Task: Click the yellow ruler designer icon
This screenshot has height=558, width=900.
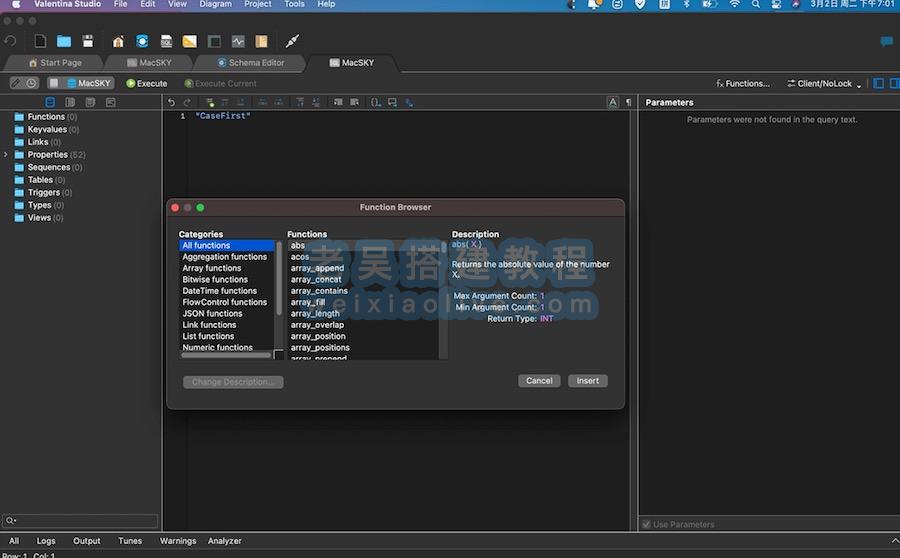Action: click(x=189, y=41)
